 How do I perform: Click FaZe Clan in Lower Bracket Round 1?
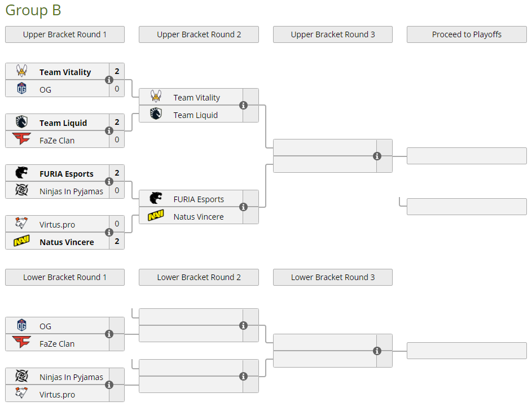[57, 343]
